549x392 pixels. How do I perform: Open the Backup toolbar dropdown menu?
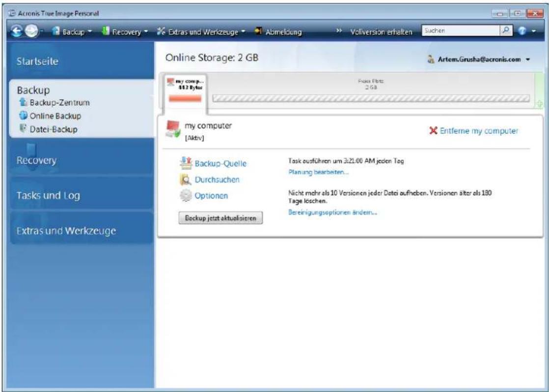pos(90,31)
